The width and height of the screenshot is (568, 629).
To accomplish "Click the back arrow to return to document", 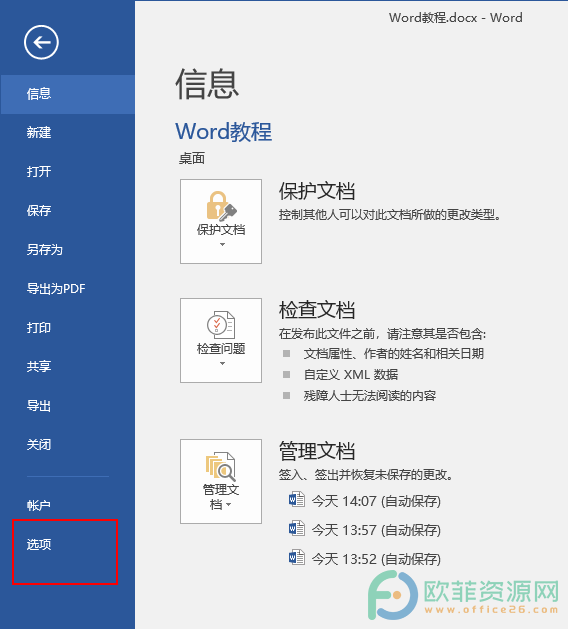I will [x=41, y=42].
